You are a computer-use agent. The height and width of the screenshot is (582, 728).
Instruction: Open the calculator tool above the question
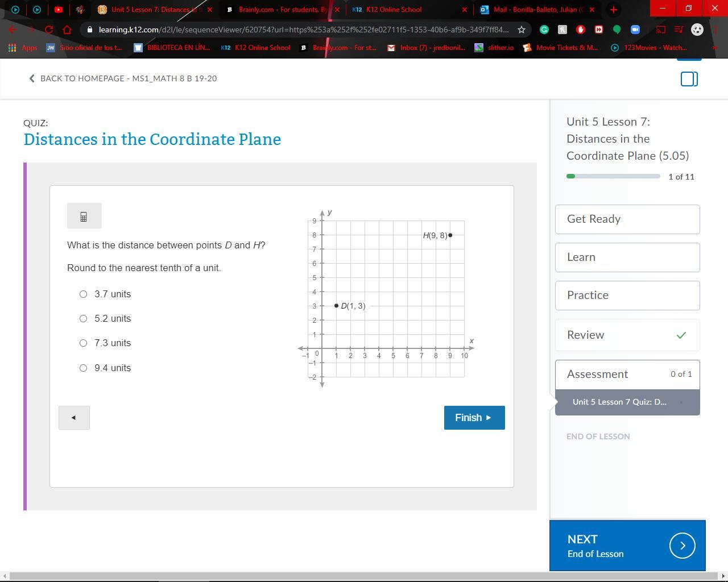pyautogui.click(x=84, y=215)
